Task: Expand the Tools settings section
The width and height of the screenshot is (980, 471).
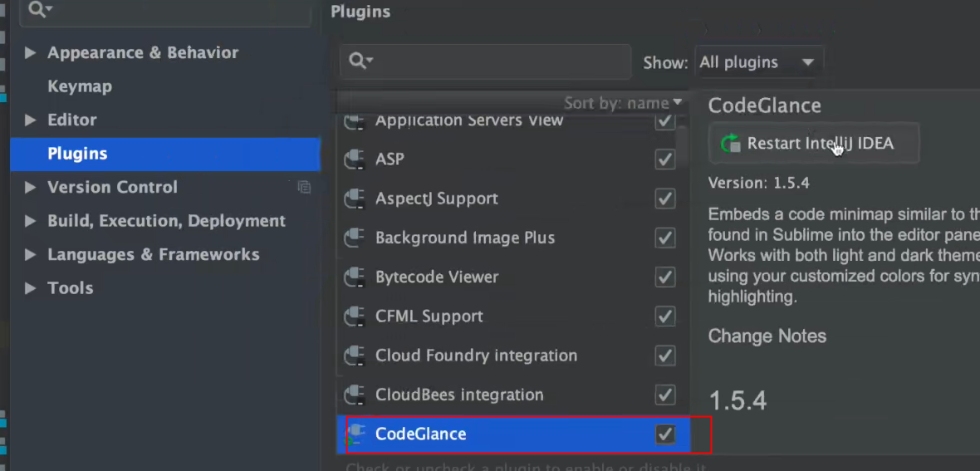Action: coord(30,287)
